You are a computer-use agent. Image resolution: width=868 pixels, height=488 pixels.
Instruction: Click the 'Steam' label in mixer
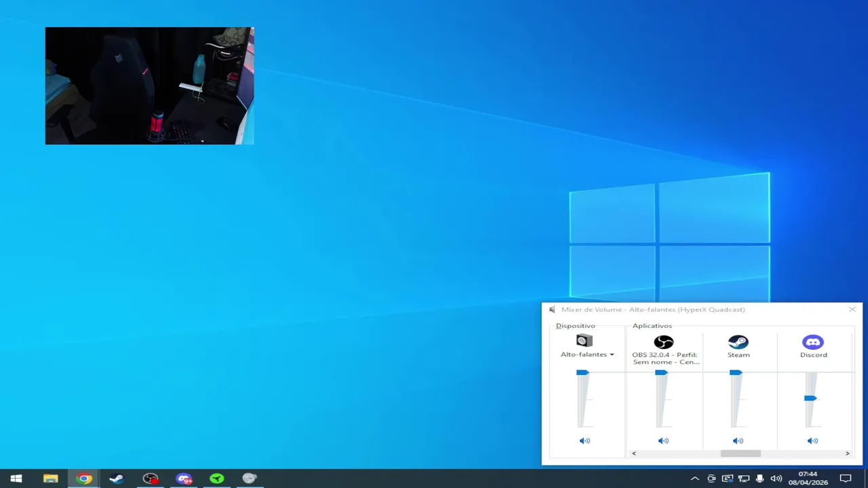click(x=738, y=354)
